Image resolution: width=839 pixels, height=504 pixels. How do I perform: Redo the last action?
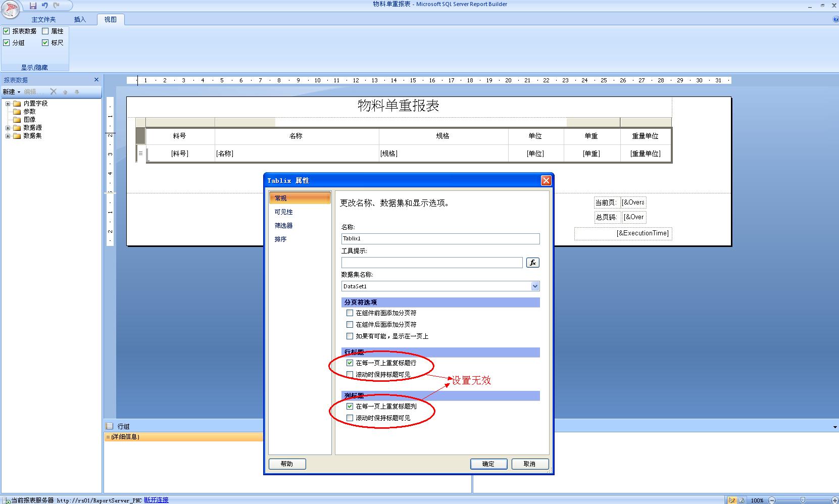coord(57,5)
